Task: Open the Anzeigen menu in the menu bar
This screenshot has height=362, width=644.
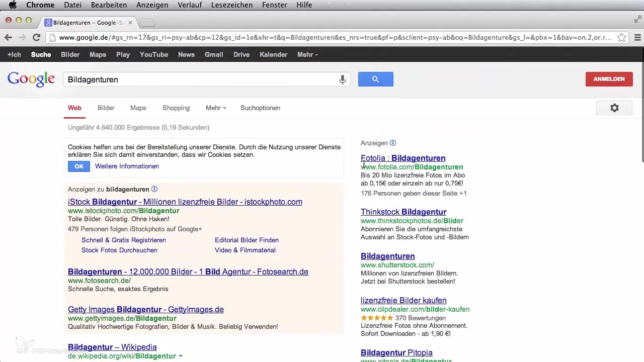Action: pyautogui.click(x=152, y=5)
